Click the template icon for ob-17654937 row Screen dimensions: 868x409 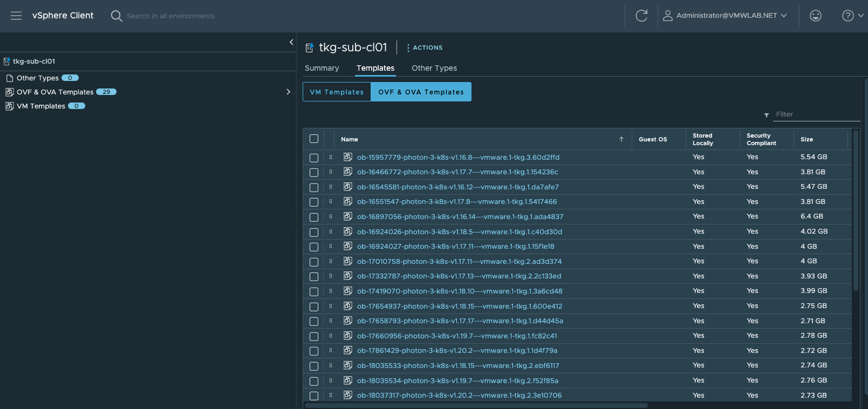(x=348, y=306)
